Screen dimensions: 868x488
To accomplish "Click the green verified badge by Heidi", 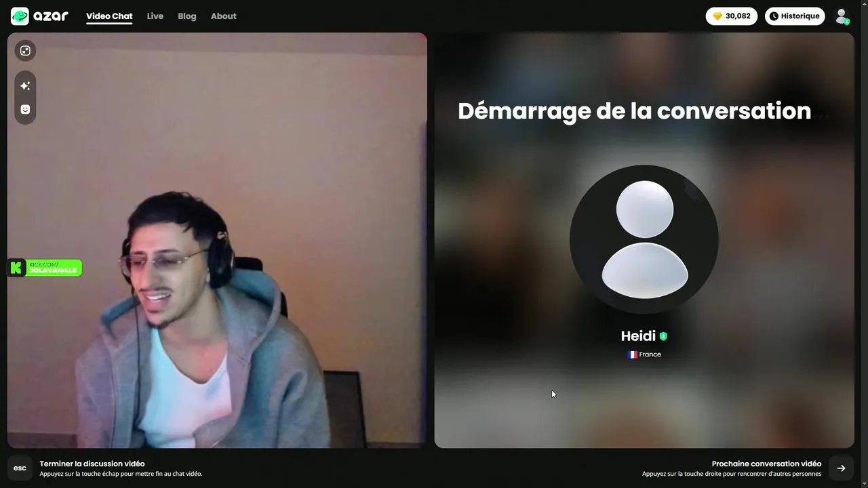I will point(663,336).
